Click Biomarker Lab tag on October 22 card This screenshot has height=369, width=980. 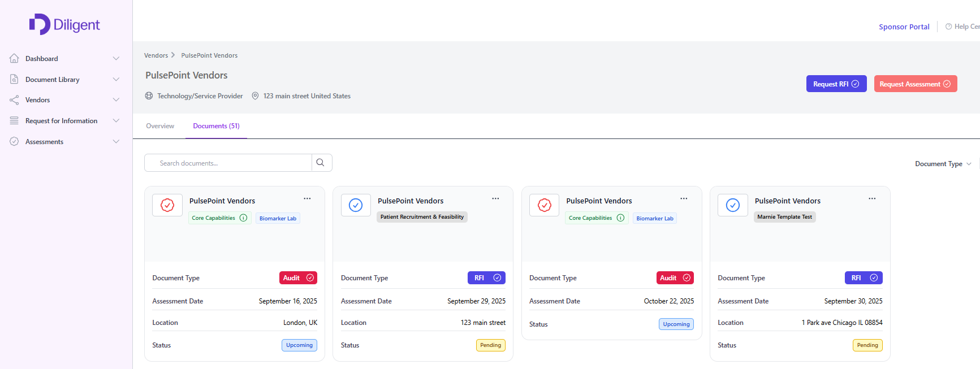point(655,218)
